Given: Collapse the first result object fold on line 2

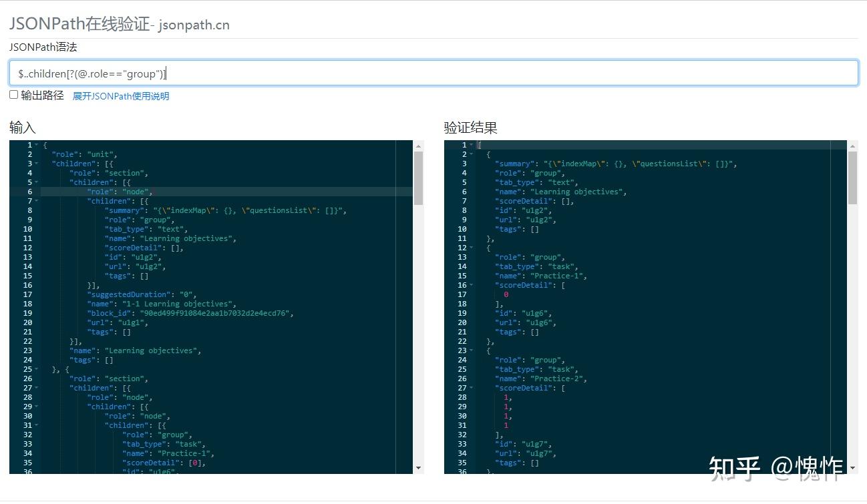Looking at the screenshot, I should [470, 154].
